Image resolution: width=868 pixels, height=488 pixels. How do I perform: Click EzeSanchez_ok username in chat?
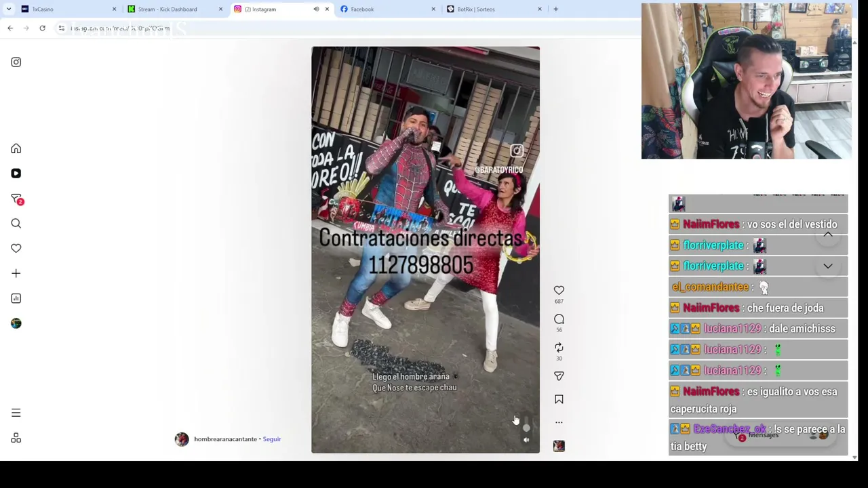(x=730, y=429)
